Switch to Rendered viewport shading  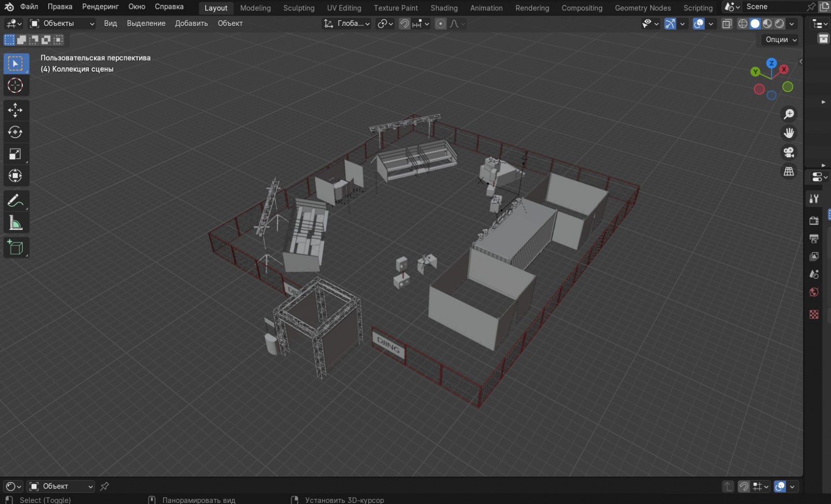coord(780,23)
